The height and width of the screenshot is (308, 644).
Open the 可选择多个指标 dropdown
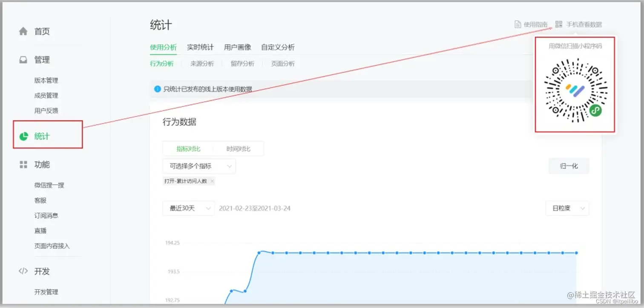[199, 166]
